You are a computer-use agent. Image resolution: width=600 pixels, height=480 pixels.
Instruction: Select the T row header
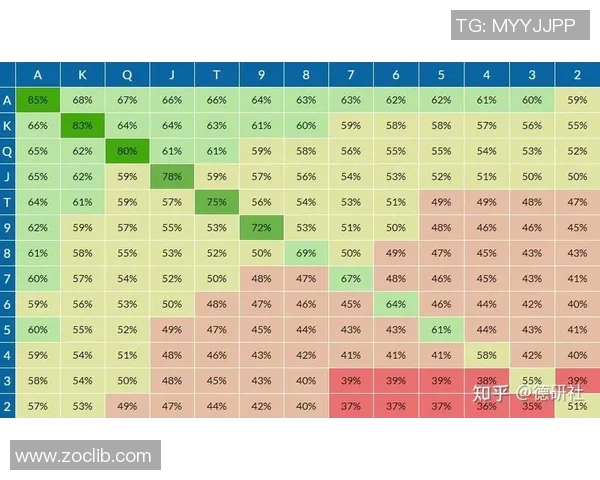pyautogui.click(x=8, y=202)
